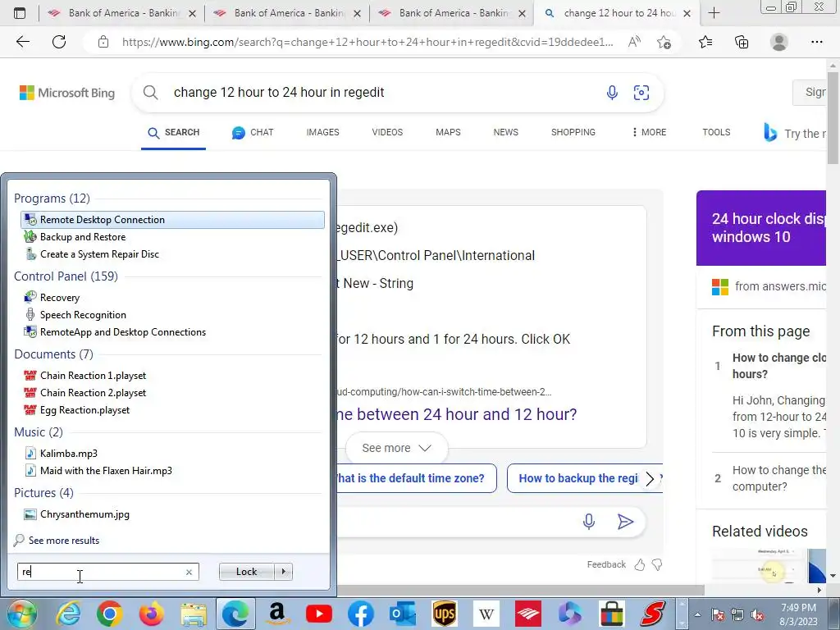
Task: Open Facebook shortcut in the taskbar
Action: (x=361, y=614)
